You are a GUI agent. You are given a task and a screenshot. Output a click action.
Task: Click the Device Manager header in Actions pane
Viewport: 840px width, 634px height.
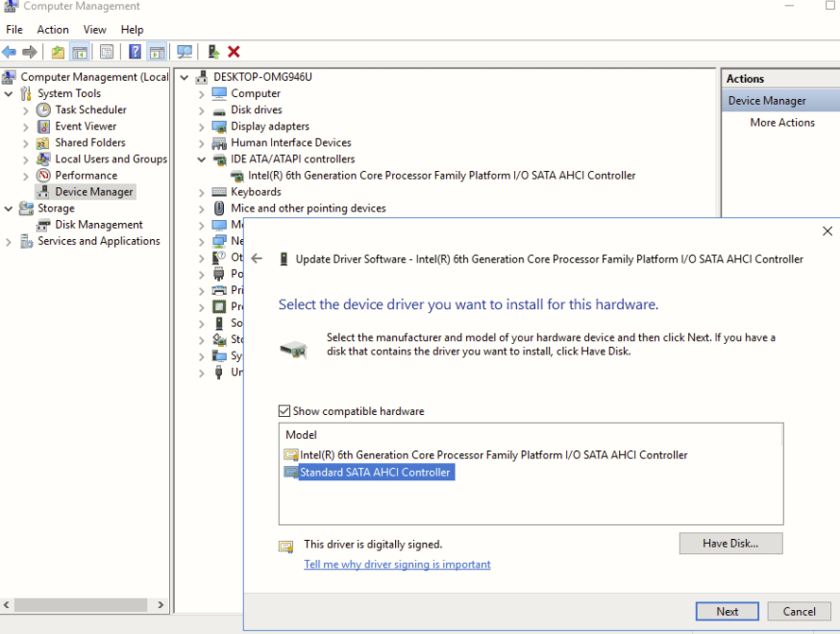point(781,101)
